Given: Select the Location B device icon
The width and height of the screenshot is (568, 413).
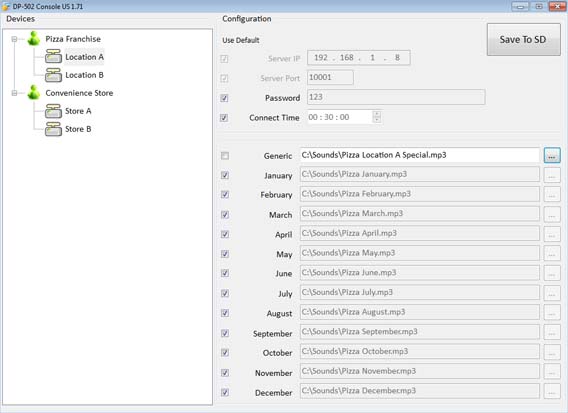Looking at the screenshot, I should coord(53,75).
